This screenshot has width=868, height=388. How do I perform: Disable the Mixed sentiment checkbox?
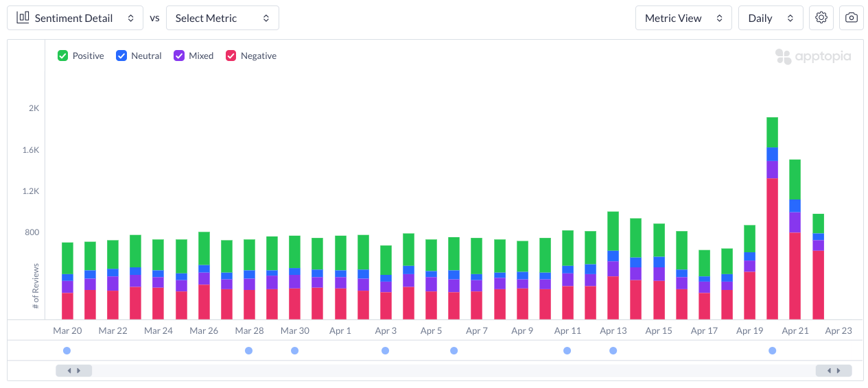pyautogui.click(x=179, y=56)
